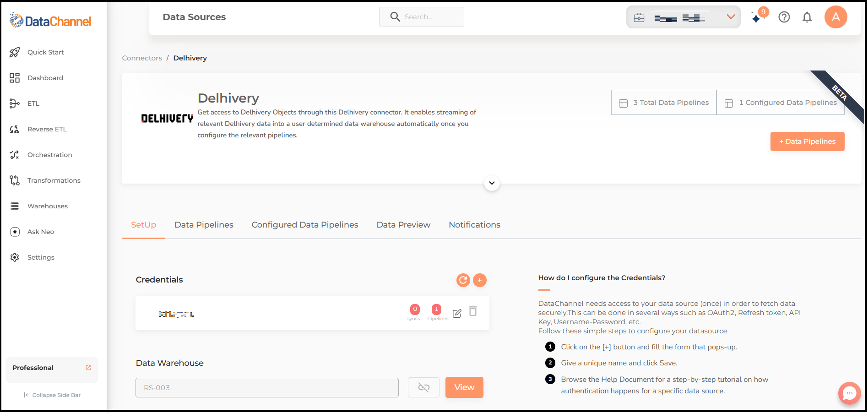Edit the saved credential

coord(457,313)
